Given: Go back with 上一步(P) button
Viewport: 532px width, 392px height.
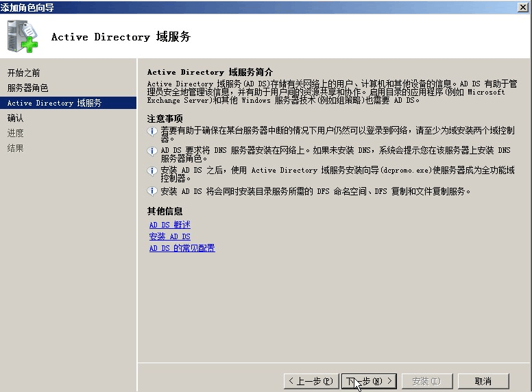Looking at the screenshot, I should [x=311, y=381].
